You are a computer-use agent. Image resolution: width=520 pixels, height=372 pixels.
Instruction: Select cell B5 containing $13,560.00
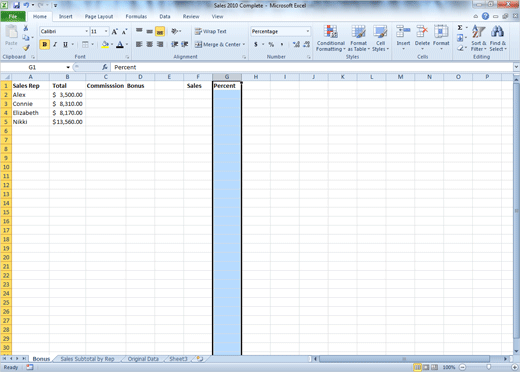[x=67, y=122]
